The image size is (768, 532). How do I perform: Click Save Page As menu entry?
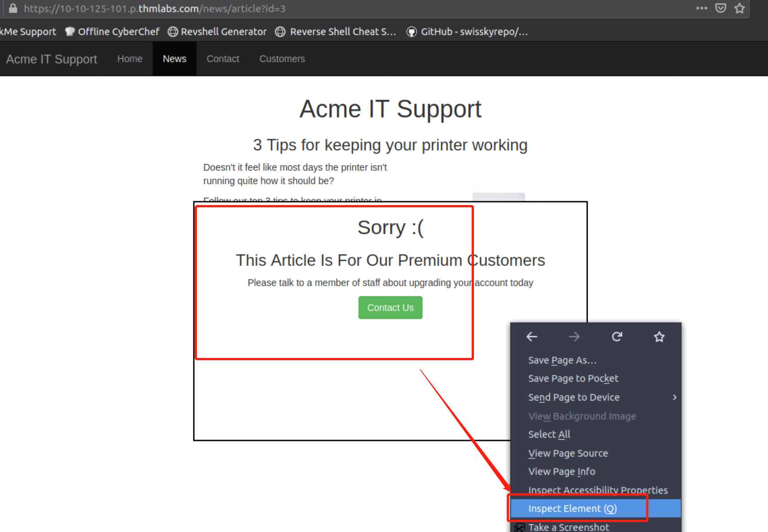click(x=562, y=360)
